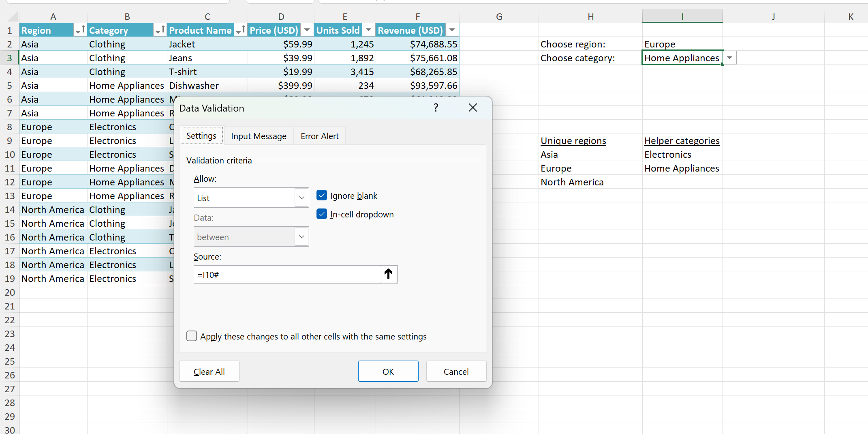Open the Price (USD) column filter button

pyautogui.click(x=307, y=30)
